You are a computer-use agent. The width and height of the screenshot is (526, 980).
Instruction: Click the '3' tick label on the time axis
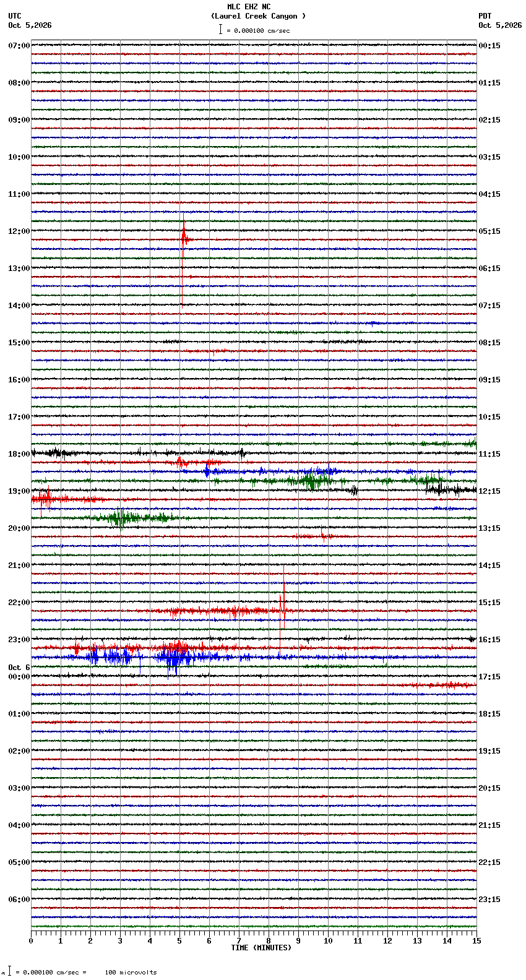point(120,941)
